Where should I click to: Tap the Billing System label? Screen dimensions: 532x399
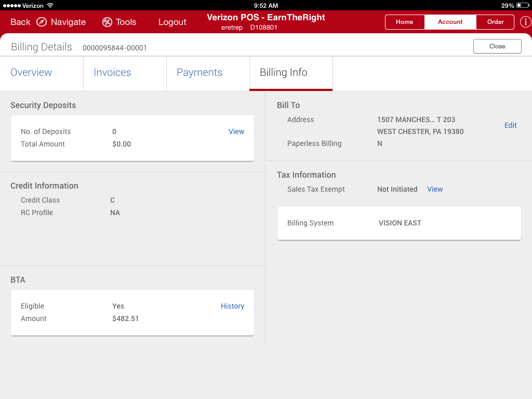coord(310,223)
